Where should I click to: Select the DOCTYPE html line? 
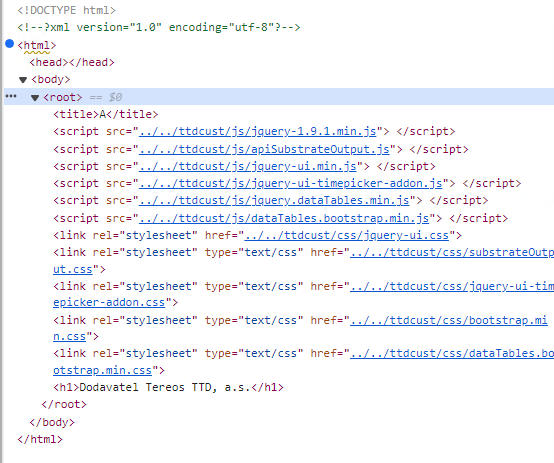click(66, 10)
